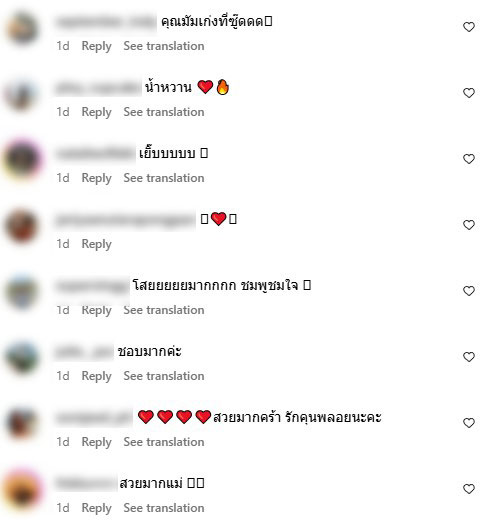Like the comment with heart and fire emojis

(x=468, y=93)
